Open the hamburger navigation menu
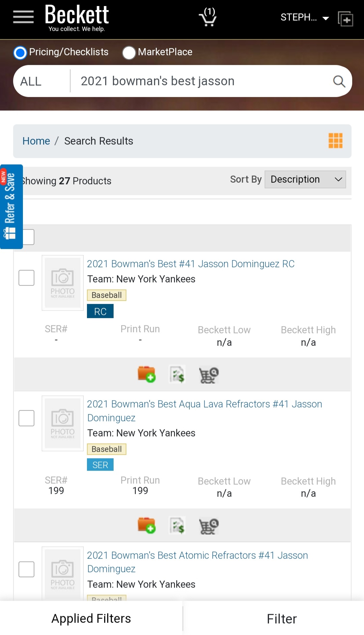 (x=23, y=17)
